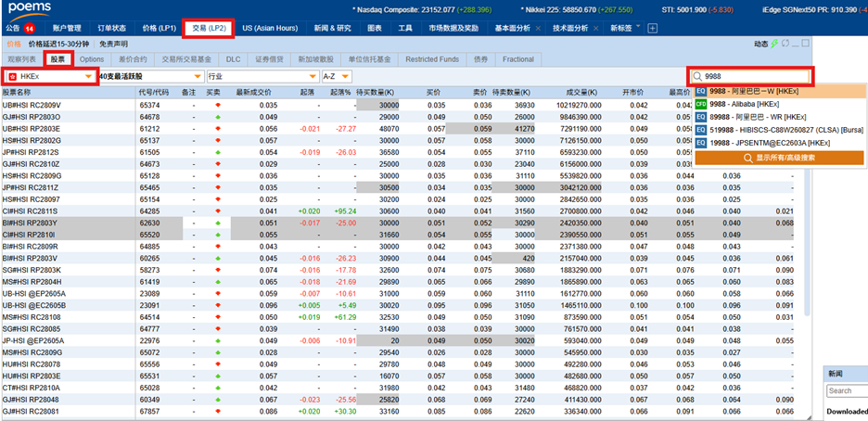The height and width of the screenshot is (421, 868).
Task: Open the 免责声明 disclaimer link
Action: (114, 44)
